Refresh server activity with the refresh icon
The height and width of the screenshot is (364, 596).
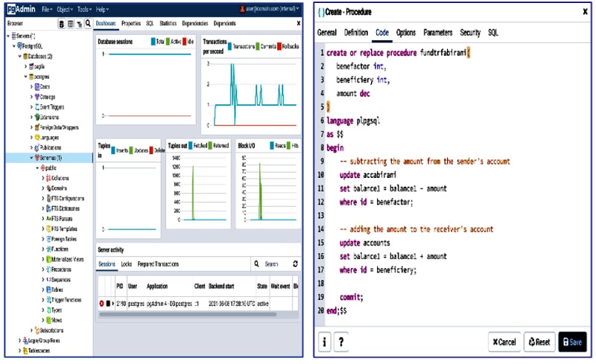(x=295, y=264)
